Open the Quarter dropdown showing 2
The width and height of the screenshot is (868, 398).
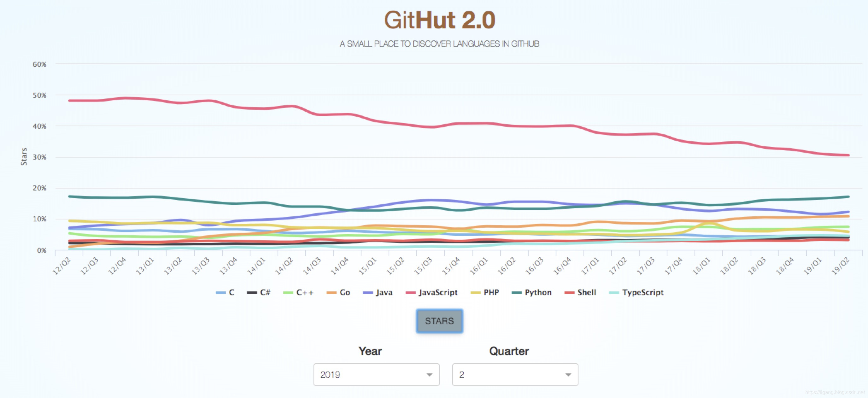[x=515, y=374]
